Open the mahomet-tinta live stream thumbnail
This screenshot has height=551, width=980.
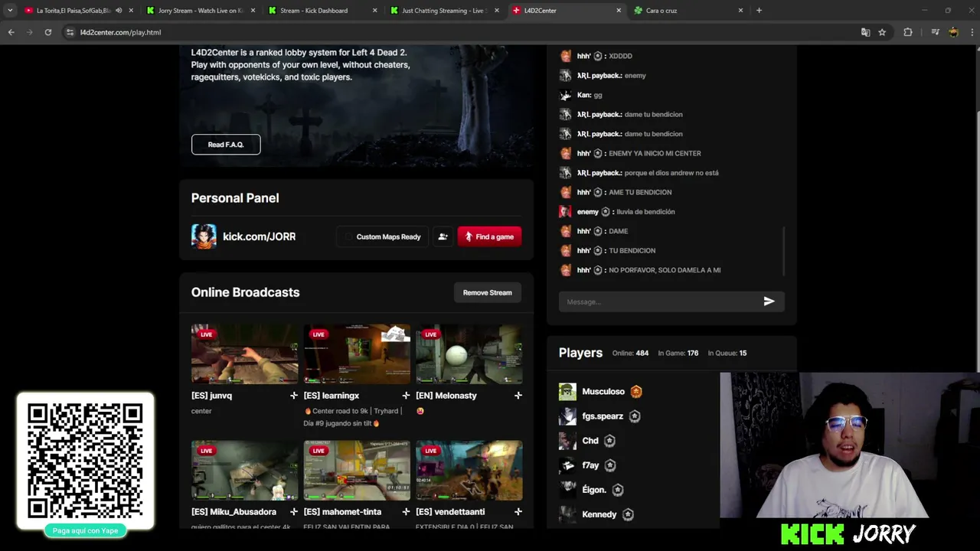[357, 471]
